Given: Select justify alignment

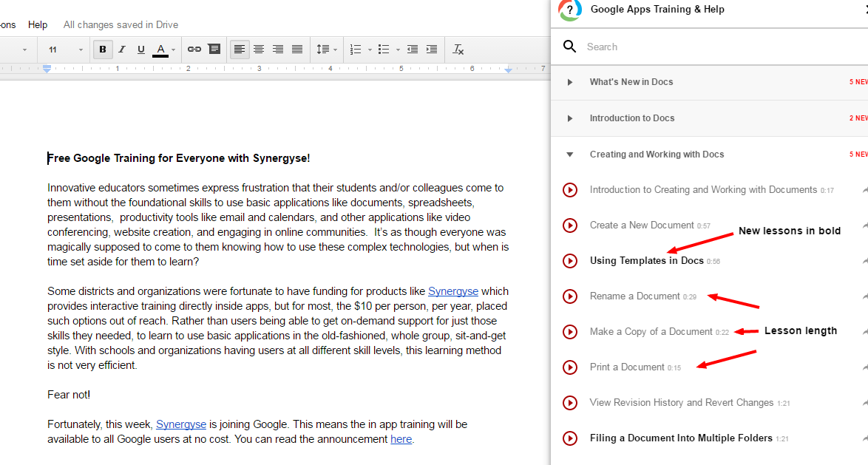Looking at the screenshot, I should coord(297,50).
